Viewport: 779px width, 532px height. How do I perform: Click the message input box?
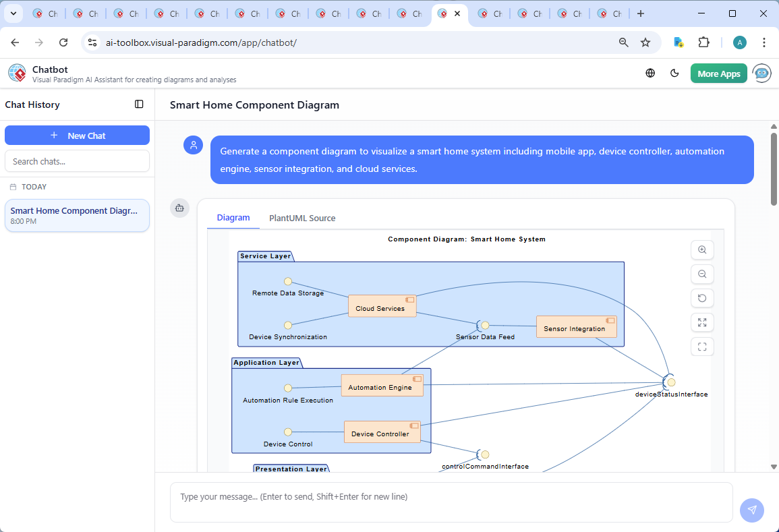(451, 502)
